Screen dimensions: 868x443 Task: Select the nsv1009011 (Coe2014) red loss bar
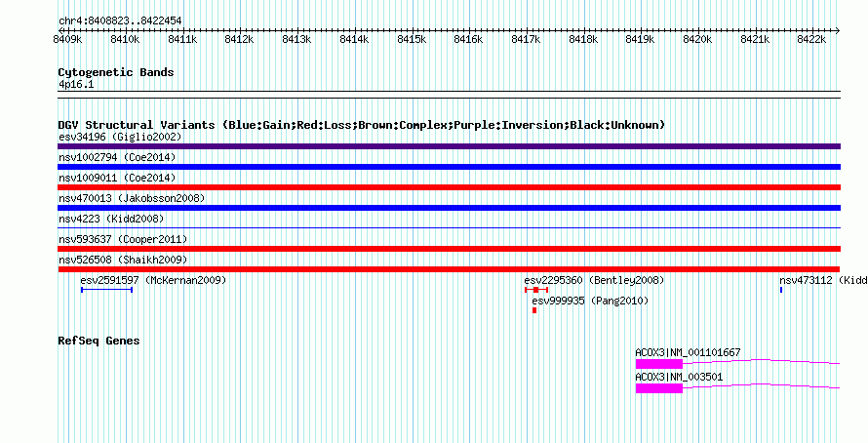pyautogui.click(x=449, y=187)
